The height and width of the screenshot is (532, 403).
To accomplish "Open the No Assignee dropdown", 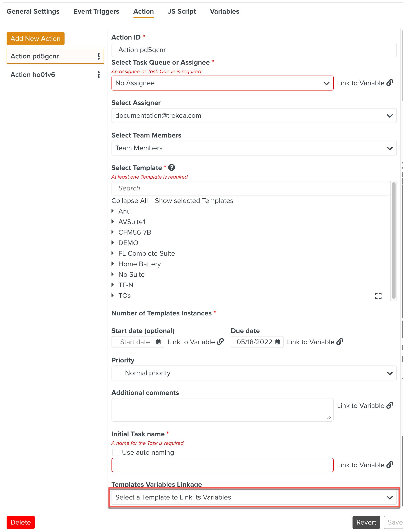I will 222,83.
